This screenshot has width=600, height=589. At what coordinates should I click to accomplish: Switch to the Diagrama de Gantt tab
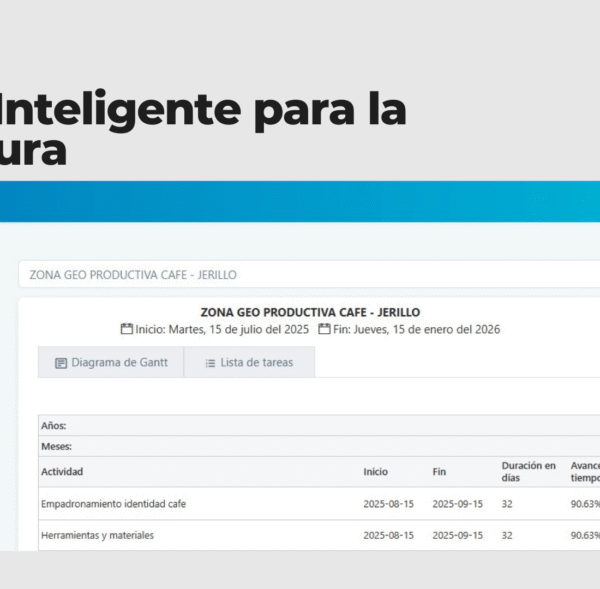click(111, 363)
